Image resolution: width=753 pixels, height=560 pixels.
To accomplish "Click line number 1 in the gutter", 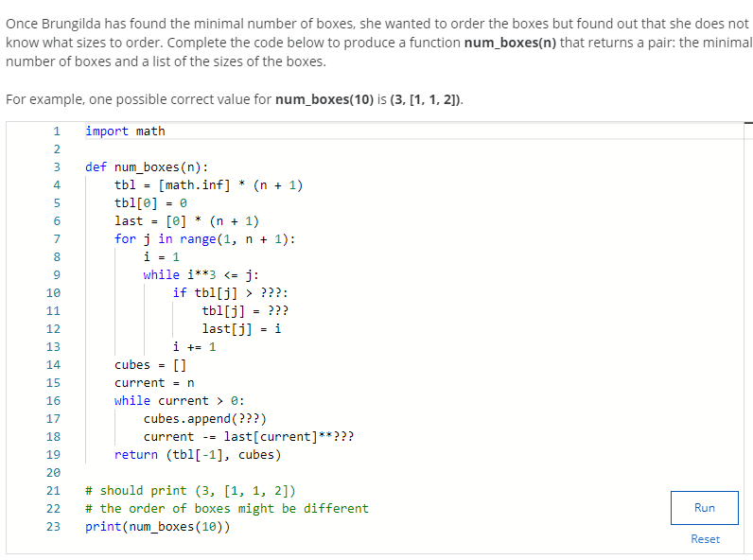I will (57, 131).
